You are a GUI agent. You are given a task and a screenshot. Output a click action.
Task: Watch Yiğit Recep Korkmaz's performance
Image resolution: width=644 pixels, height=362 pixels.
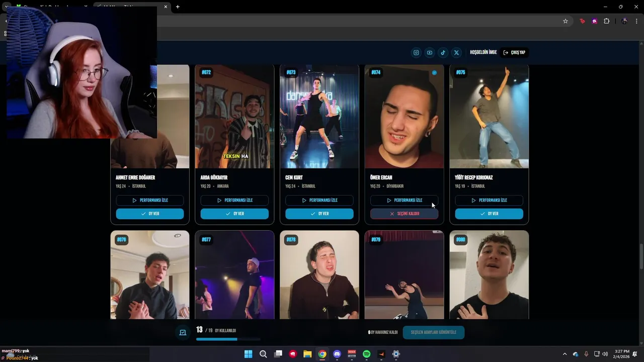tap(489, 200)
